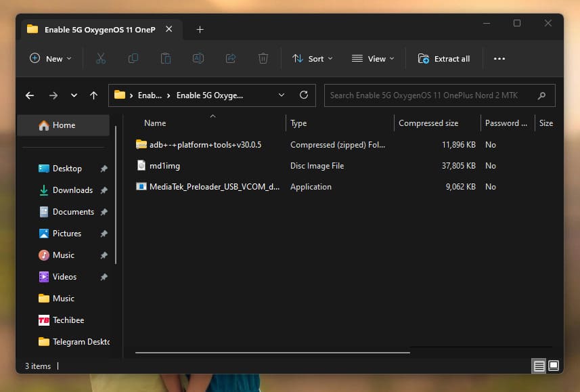Expand the chevron before Enab... in path

[131, 95]
